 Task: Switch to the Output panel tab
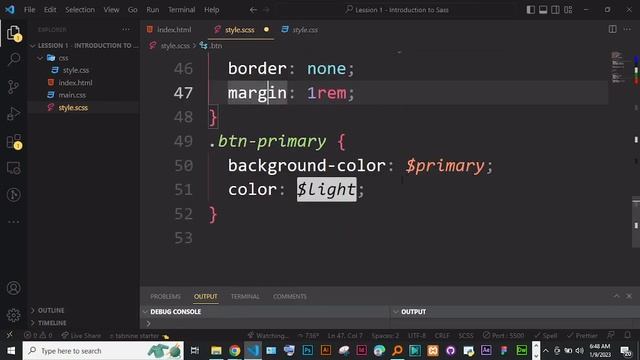(206, 296)
